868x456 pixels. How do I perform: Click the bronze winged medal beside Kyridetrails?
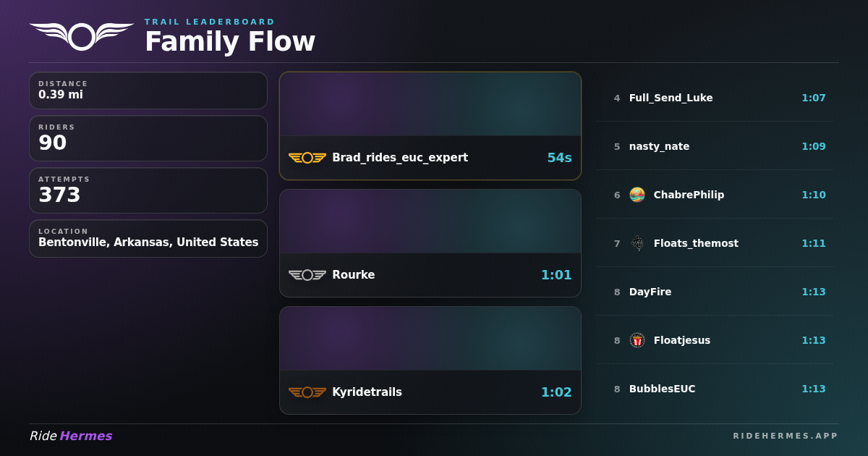pos(307,392)
